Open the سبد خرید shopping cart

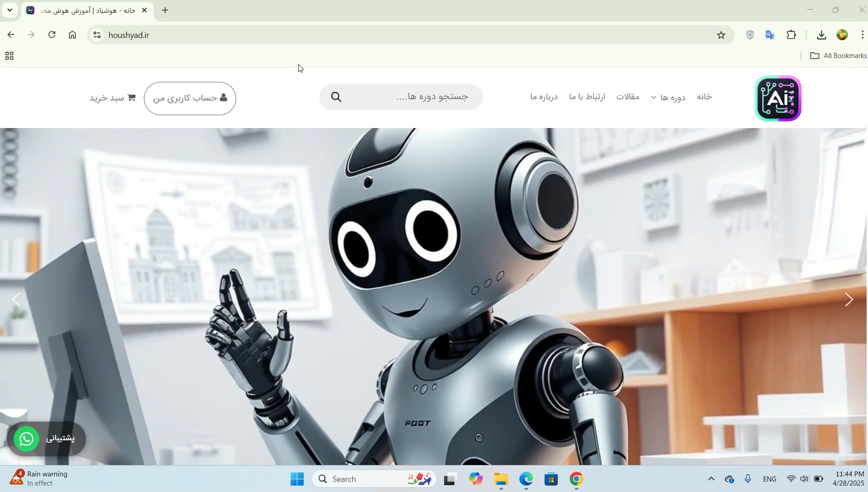click(112, 98)
